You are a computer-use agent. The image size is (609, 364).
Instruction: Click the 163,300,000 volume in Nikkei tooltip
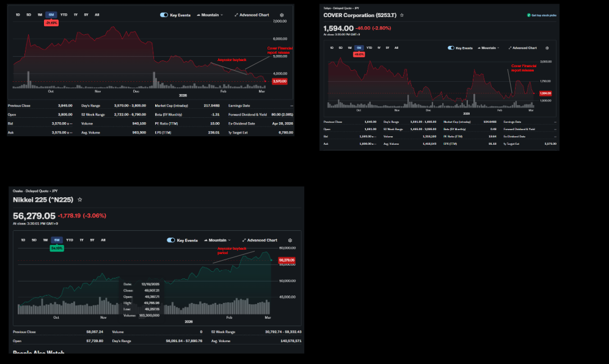coord(149,315)
